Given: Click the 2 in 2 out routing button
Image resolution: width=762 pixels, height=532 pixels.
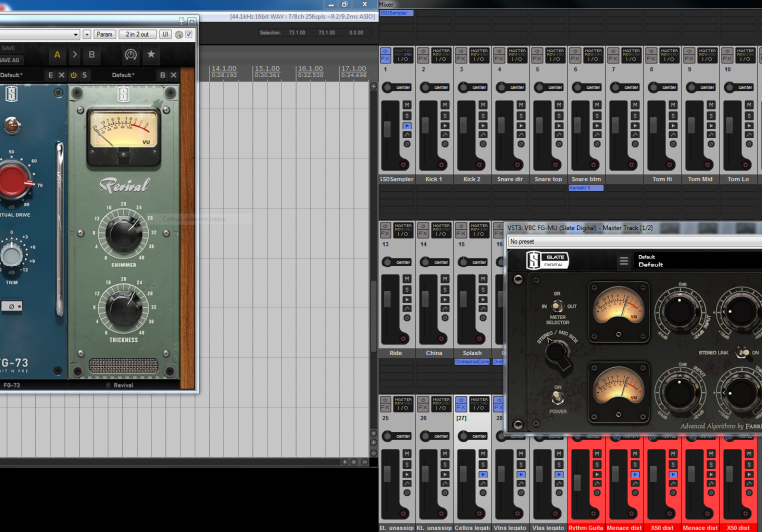Looking at the screenshot, I should pyautogui.click(x=137, y=34).
